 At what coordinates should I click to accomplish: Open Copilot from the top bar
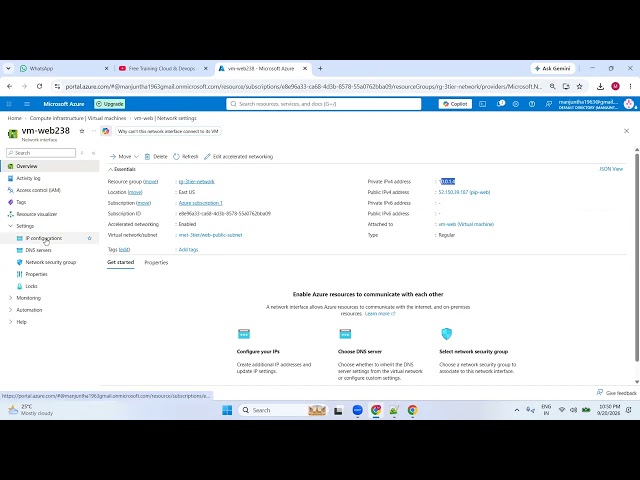455,104
